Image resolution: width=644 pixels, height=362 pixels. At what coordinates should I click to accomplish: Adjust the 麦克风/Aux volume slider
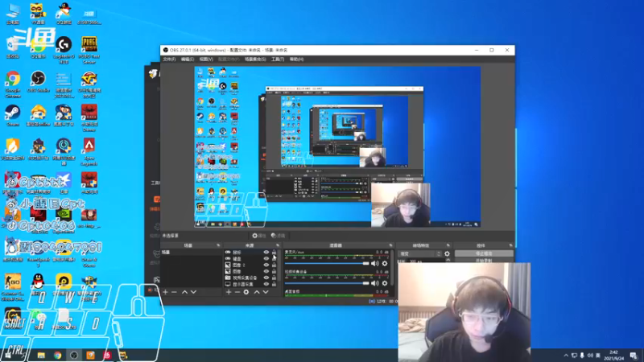327,264
